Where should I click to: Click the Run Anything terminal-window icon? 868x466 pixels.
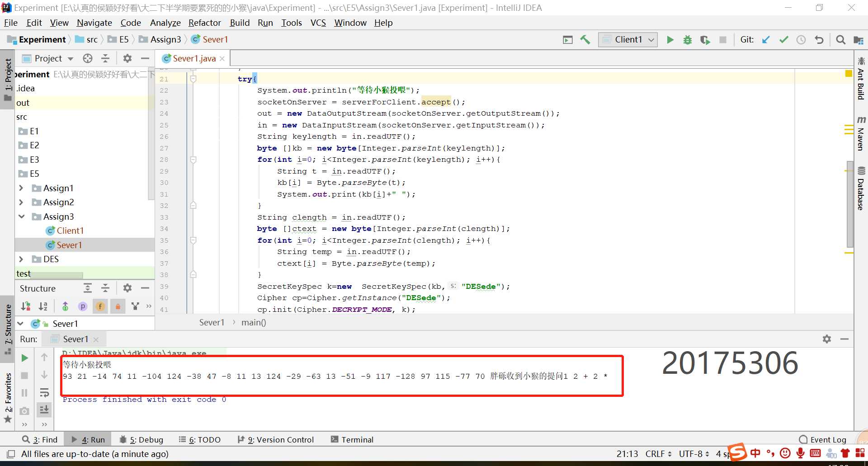tap(567, 40)
